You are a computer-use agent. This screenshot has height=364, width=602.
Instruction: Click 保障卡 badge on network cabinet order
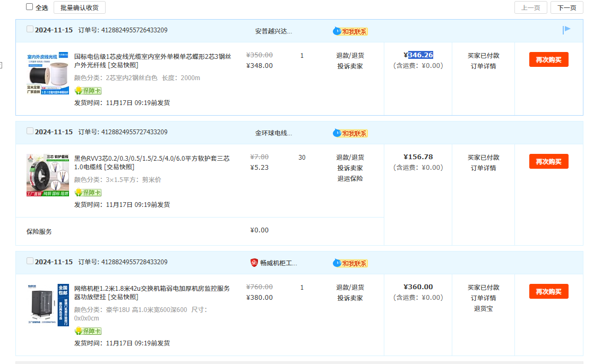(x=88, y=331)
